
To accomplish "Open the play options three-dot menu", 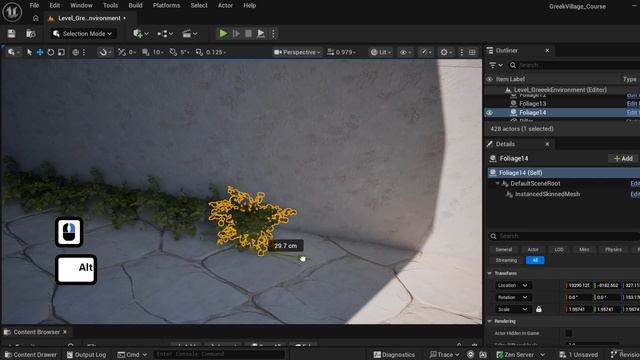I will point(273,33).
